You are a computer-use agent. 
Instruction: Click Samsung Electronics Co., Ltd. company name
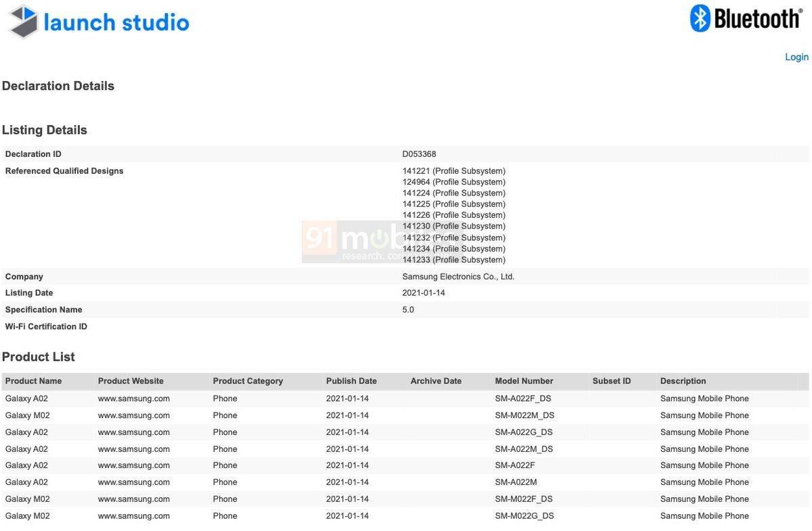pyautogui.click(x=458, y=277)
